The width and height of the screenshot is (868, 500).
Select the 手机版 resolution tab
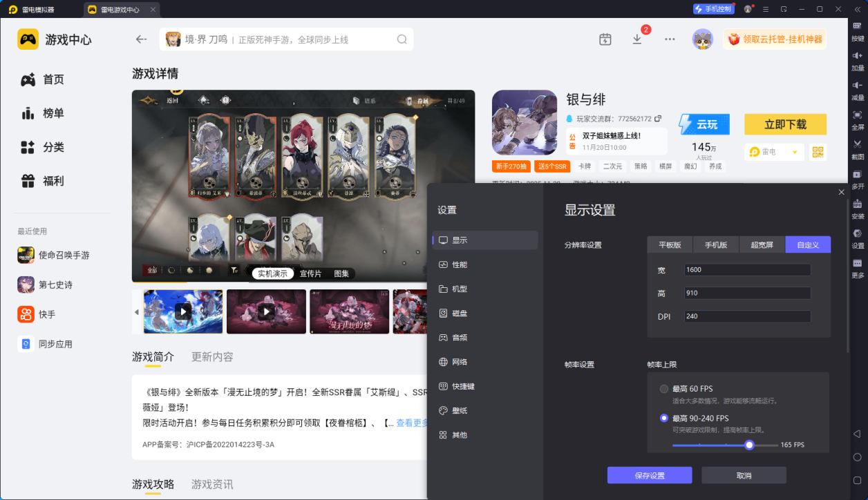(716, 244)
